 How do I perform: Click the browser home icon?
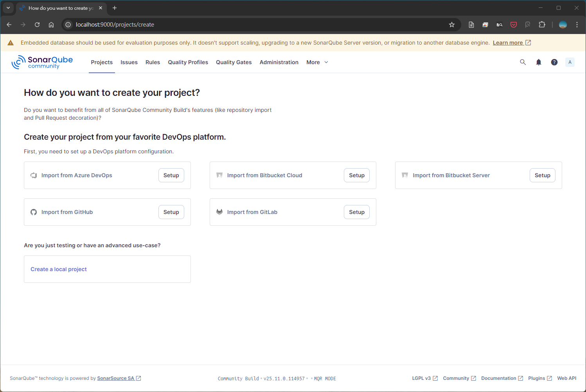pyautogui.click(x=51, y=25)
